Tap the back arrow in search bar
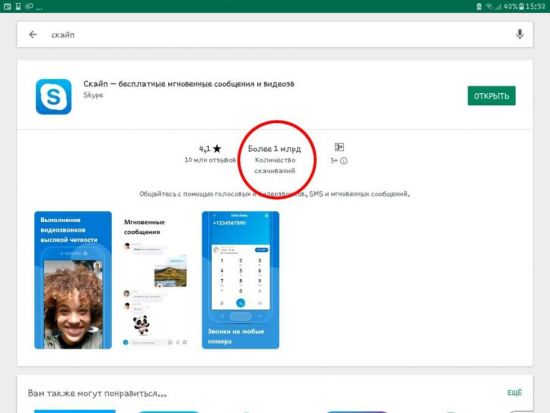Image resolution: width=550 pixels, height=413 pixels. (33, 34)
